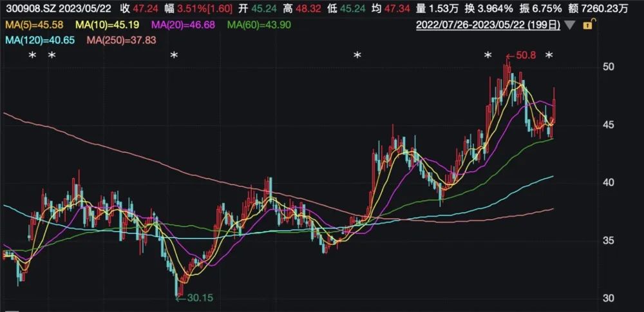The width and height of the screenshot is (644, 312).
Task: Click the rightmost asterisk event marker
Action: 549,55
